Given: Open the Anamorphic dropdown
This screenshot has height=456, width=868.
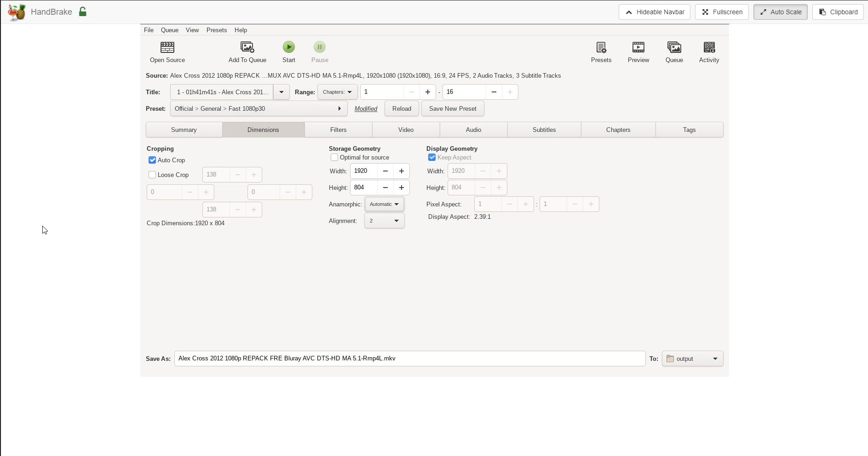Looking at the screenshot, I should point(384,204).
